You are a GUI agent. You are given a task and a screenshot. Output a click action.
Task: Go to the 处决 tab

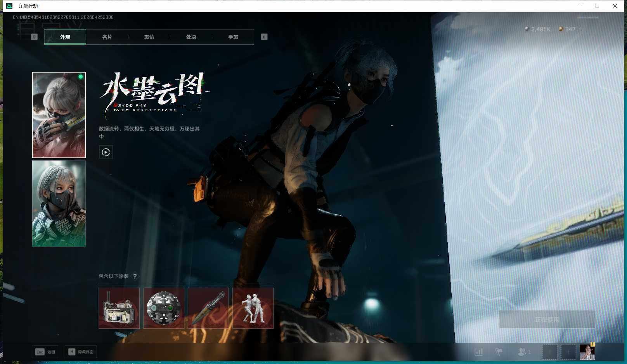click(191, 37)
